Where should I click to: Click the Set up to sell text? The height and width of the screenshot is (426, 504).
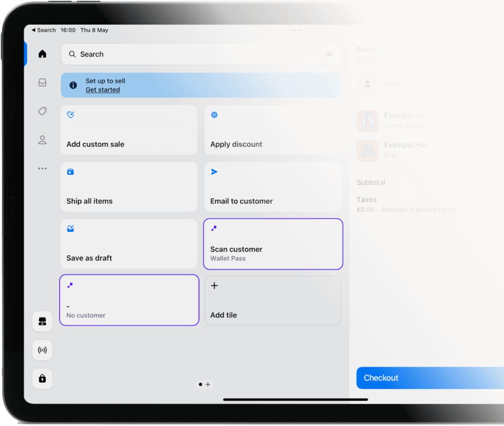[105, 81]
